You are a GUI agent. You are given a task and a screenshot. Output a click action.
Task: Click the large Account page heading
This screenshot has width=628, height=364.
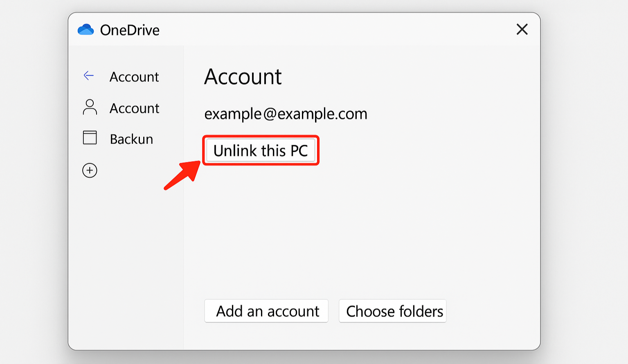tap(243, 76)
